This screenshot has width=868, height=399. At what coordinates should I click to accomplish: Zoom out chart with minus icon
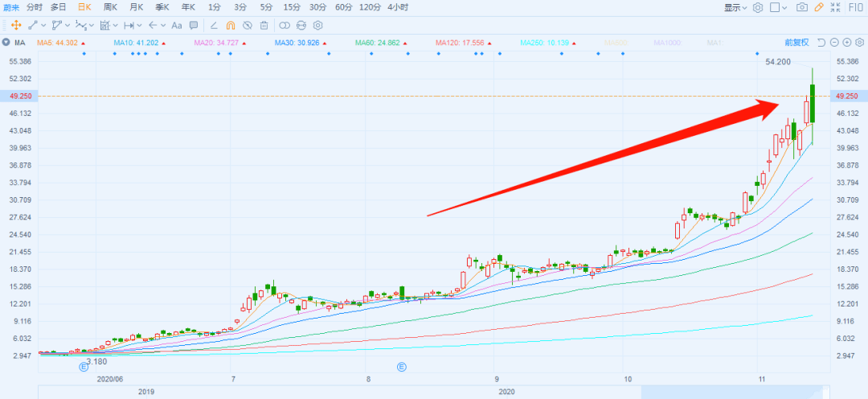(834, 42)
